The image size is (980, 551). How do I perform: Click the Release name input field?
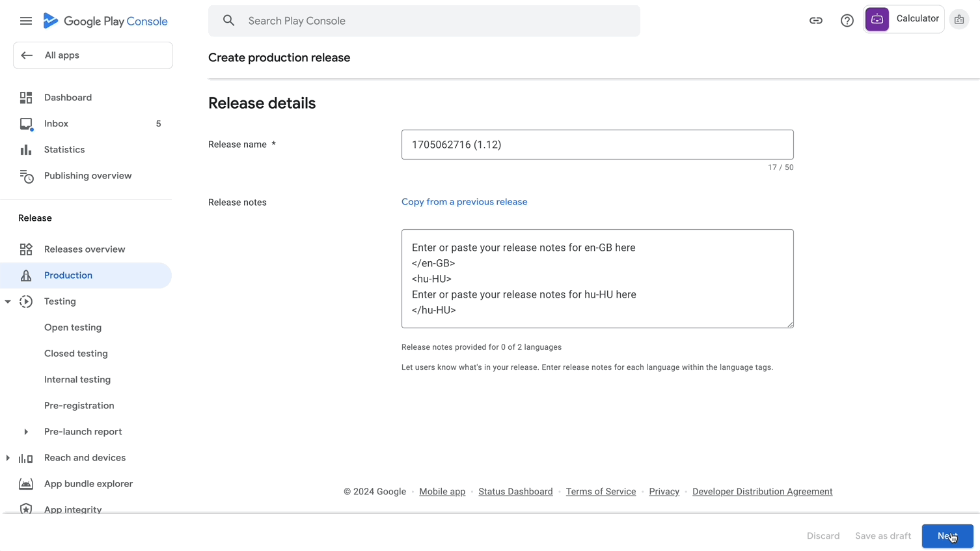point(597,144)
